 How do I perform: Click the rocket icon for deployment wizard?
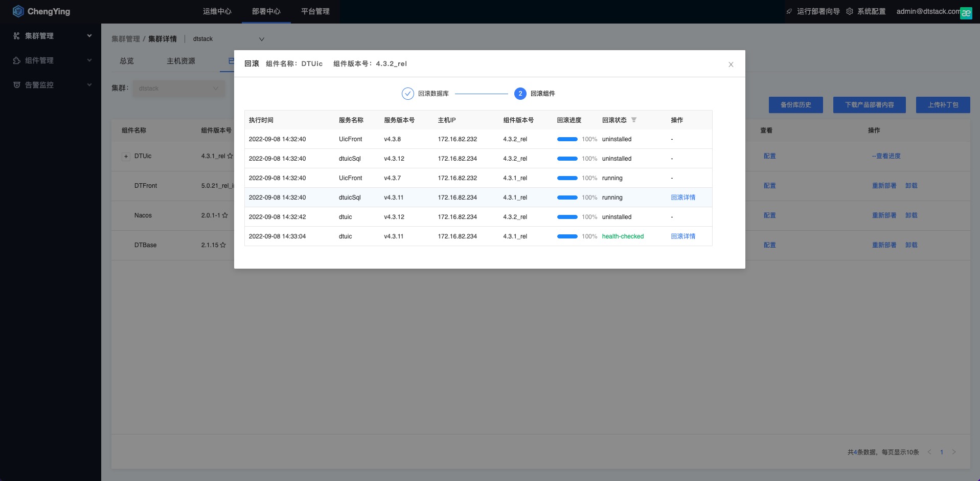click(x=789, y=11)
